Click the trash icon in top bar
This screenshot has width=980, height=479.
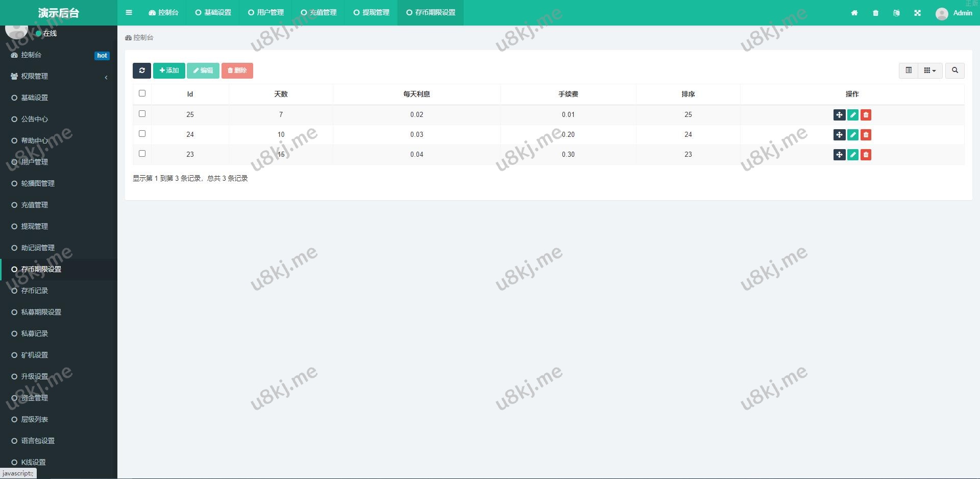click(x=875, y=13)
